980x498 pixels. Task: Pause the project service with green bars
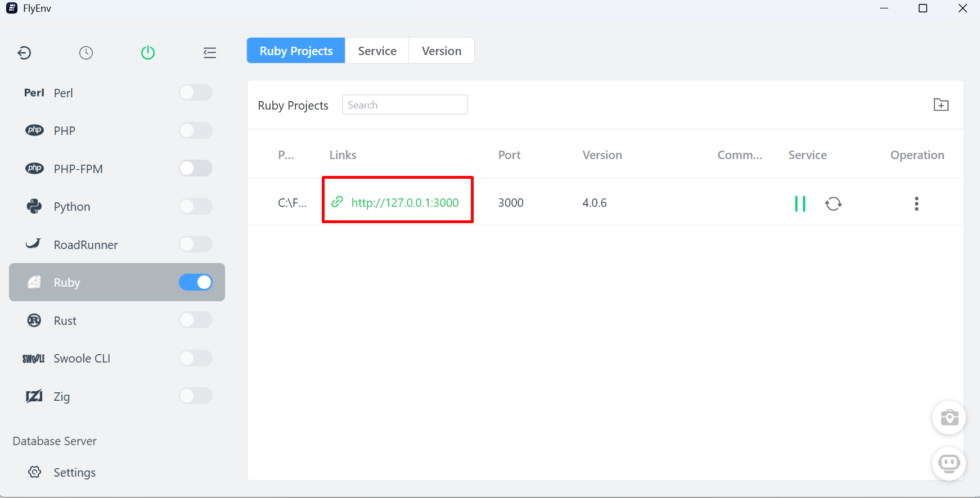800,203
